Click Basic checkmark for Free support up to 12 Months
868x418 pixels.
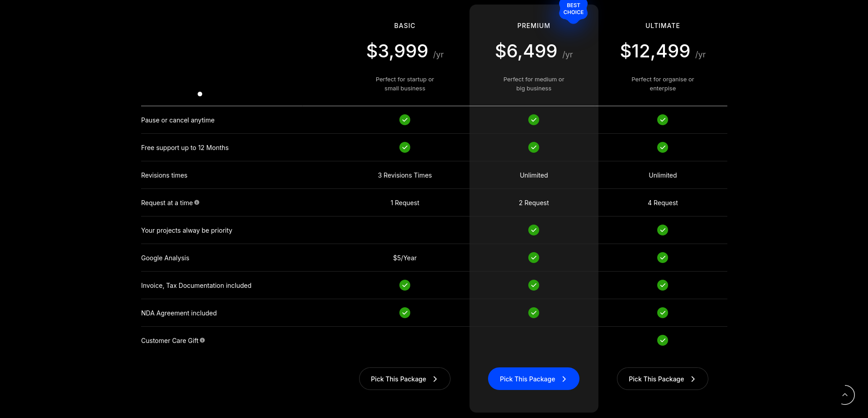pos(405,147)
